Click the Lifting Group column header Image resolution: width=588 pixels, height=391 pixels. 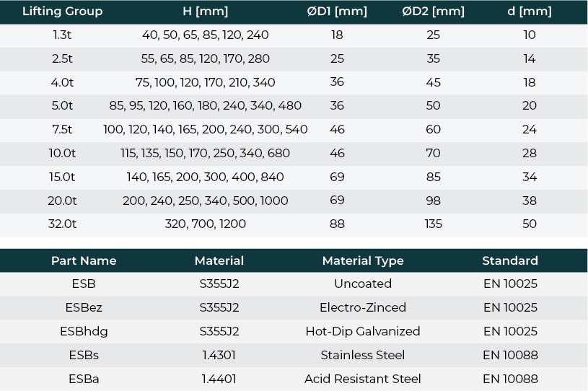(62, 12)
